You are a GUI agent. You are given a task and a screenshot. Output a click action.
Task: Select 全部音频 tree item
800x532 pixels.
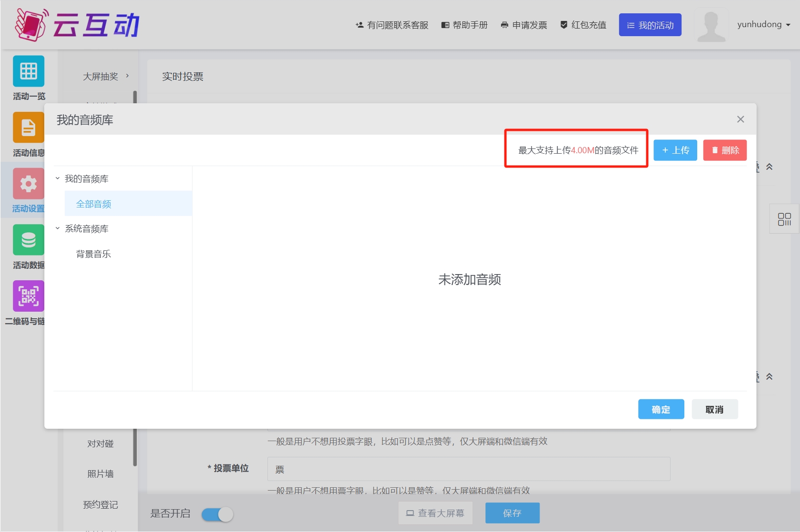[x=128, y=204]
